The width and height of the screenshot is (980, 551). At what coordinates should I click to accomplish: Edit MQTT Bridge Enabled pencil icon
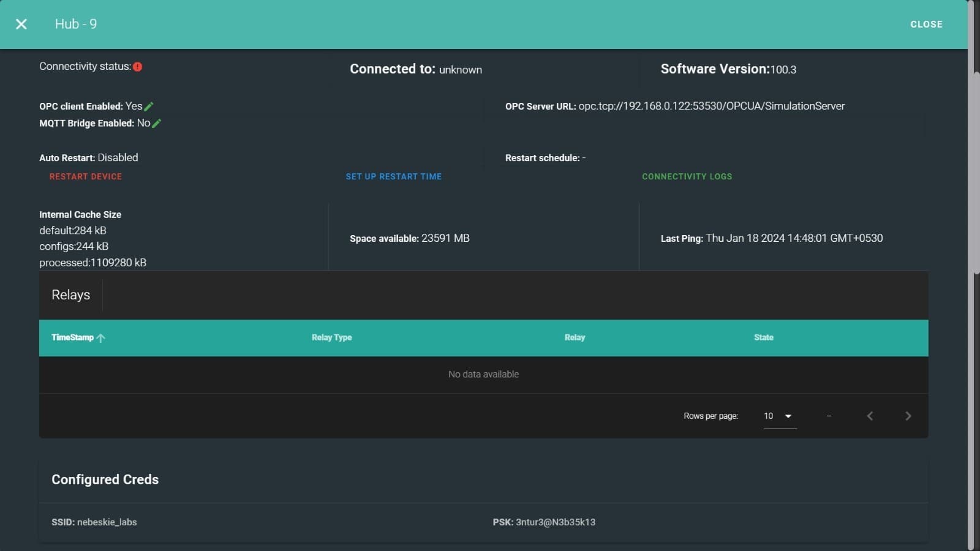click(x=157, y=124)
